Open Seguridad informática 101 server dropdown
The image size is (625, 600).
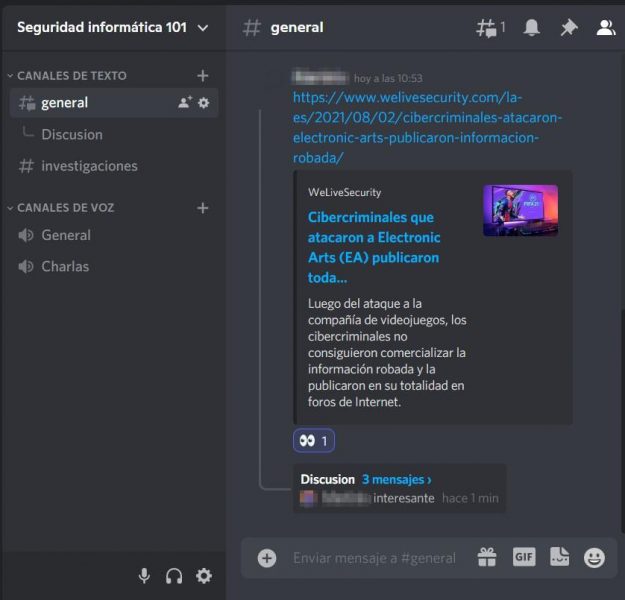coord(112,28)
